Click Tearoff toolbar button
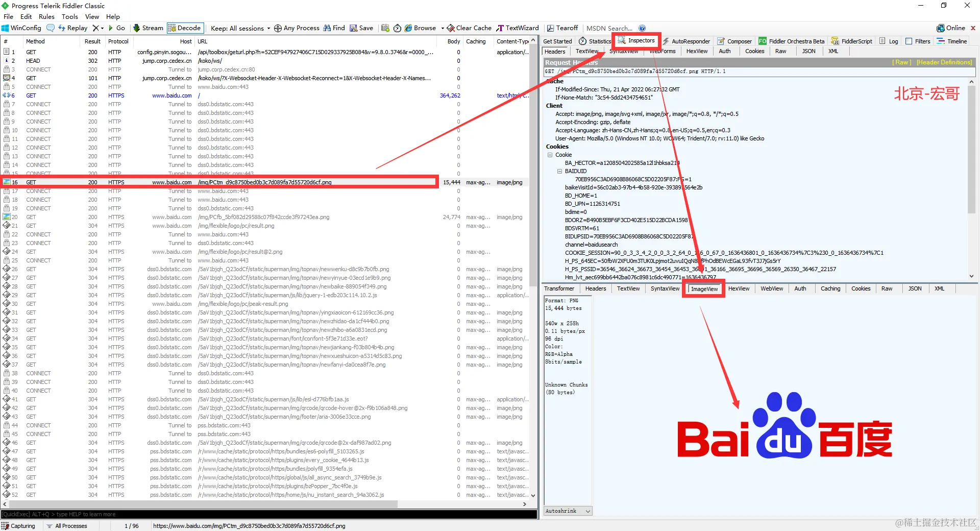Image resolution: width=980 pixels, height=531 pixels. (x=562, y=28)
